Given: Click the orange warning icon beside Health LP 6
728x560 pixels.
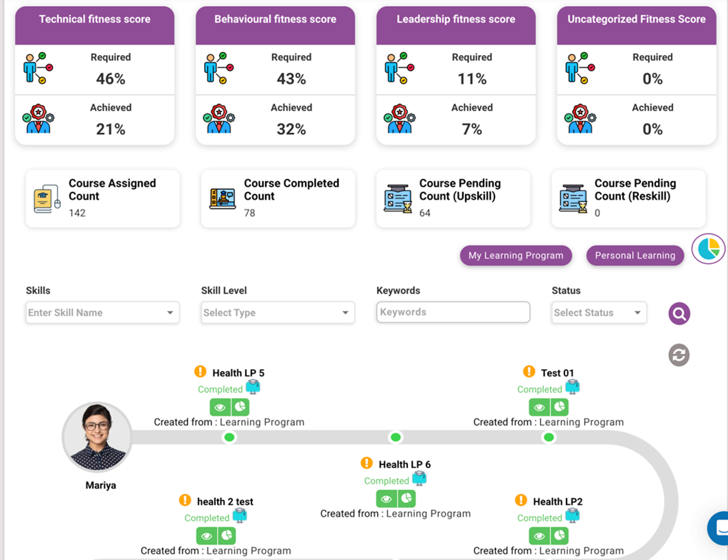Looking at the screenshot, I should click(x=367, y=464).
